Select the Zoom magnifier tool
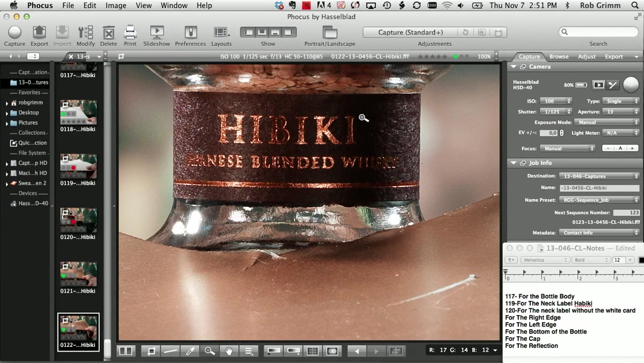This screenshot has height=363, width=644. (x=209, y=351)
